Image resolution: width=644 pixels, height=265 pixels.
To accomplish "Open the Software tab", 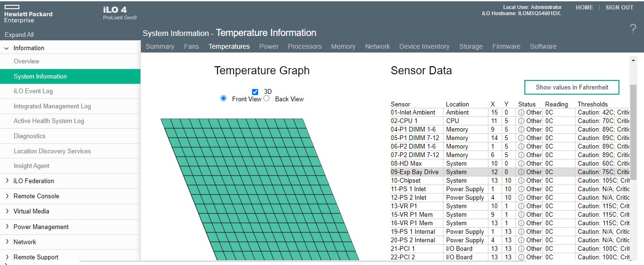I will pos(543,46).
